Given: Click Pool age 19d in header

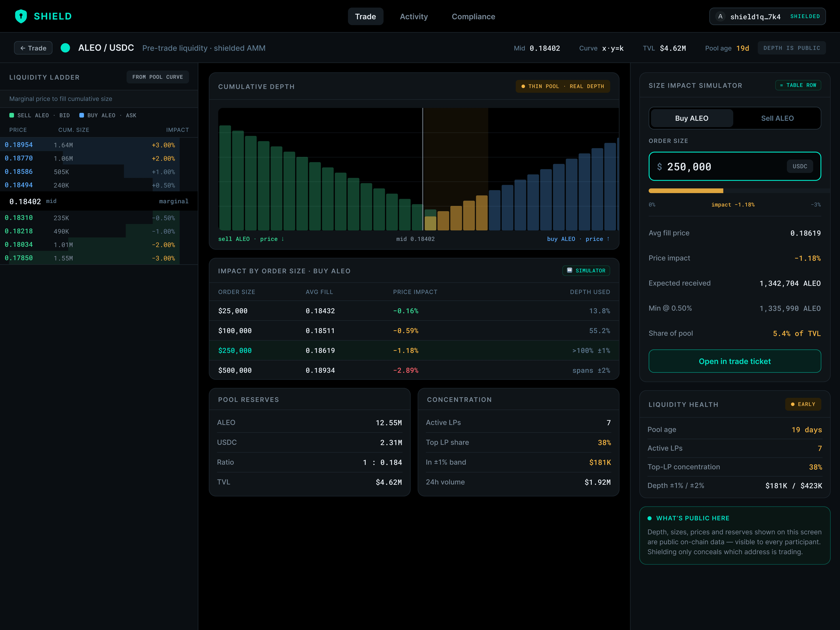Looking at the screenshot, I should [727, 48].
